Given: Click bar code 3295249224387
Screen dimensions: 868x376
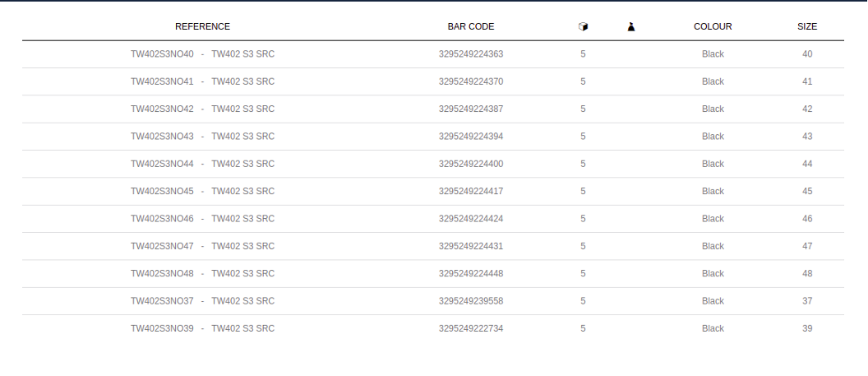Looking at the screenshot, I should pyautogui.click(x=471, y=109).
